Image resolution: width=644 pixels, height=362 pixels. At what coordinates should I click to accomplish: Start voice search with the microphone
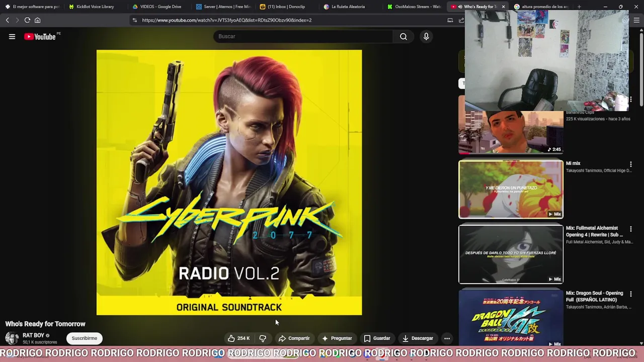426,36
